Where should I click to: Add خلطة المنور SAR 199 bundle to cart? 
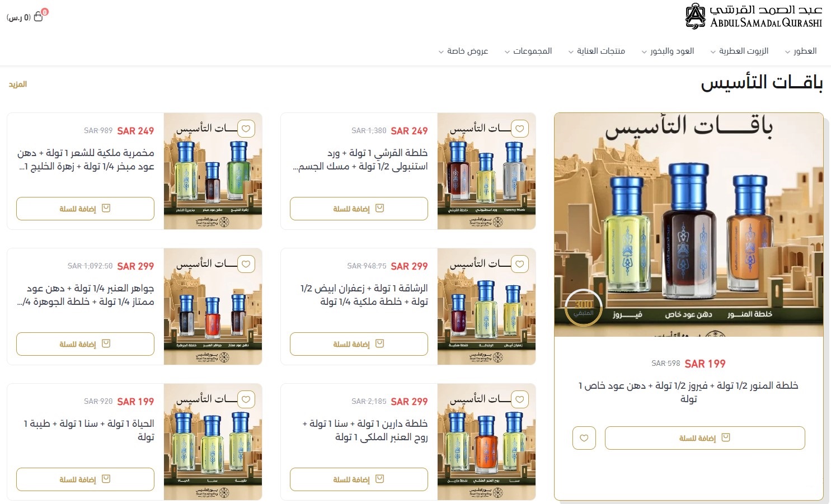click(705, 438)
